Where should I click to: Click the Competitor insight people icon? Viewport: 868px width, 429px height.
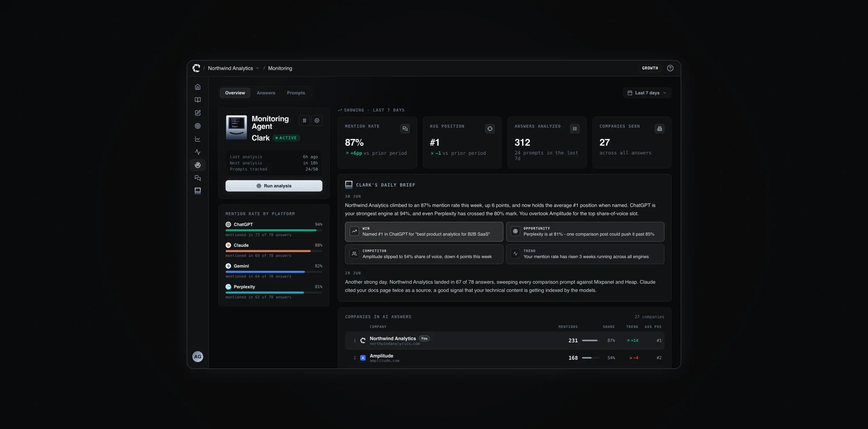click(354, 253)
